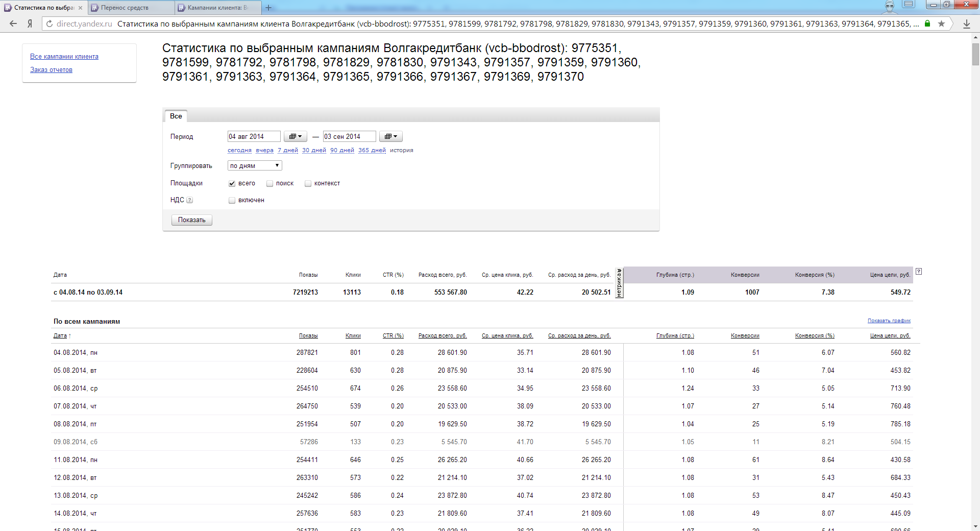
Task: Set period to 'вчера'
Action: click(264, 150)
